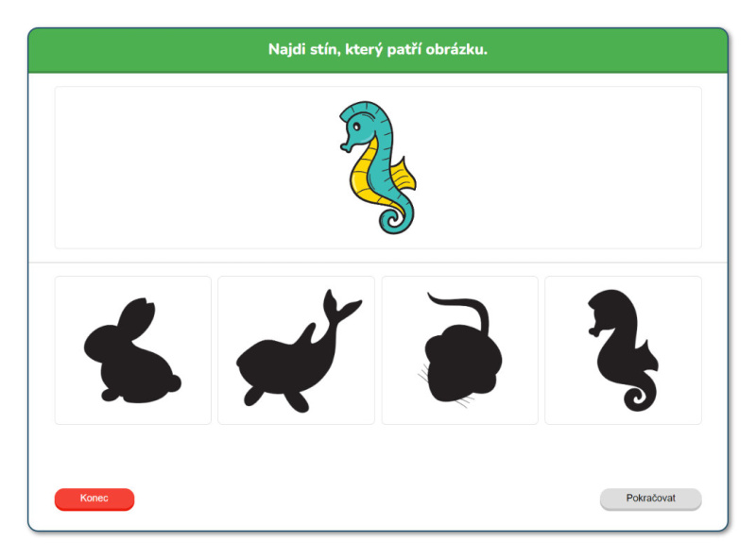Select the rabbit silhouette card
Image resolution: width=756 pixels, height=559 pixels.
[132, 350]
